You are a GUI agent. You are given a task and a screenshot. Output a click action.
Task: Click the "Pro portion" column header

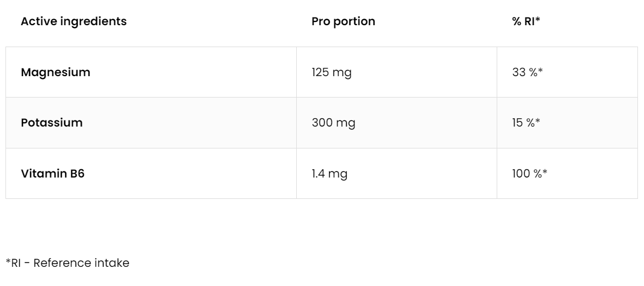point(343,22)
